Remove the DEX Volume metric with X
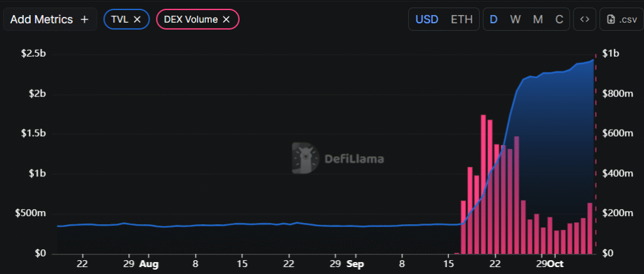The height and width of the screenshot is (274, 644). [x=227, y=20]
